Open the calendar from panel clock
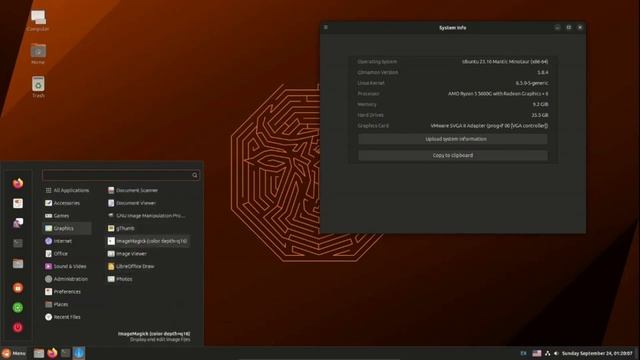Image resolution: width=640 pixels, height=360 pixels. coord(597,353)
